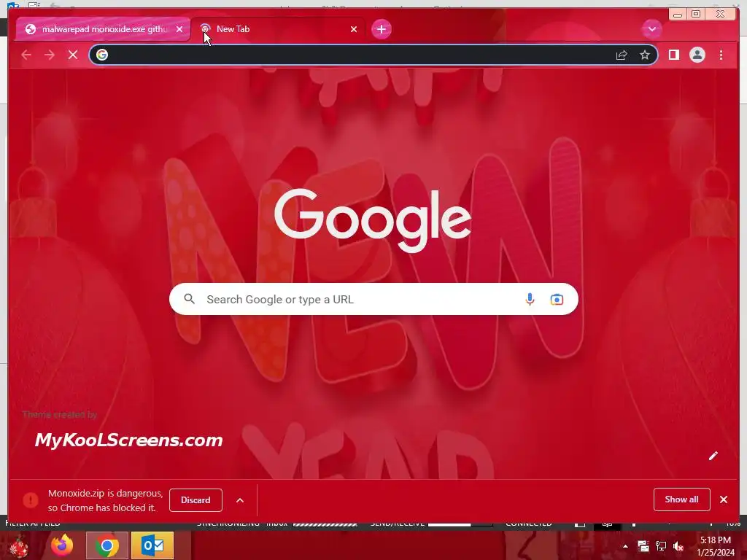Click in the Search Google or type a URL box
The width and height of the screenshot is (747, 560).
373,299
